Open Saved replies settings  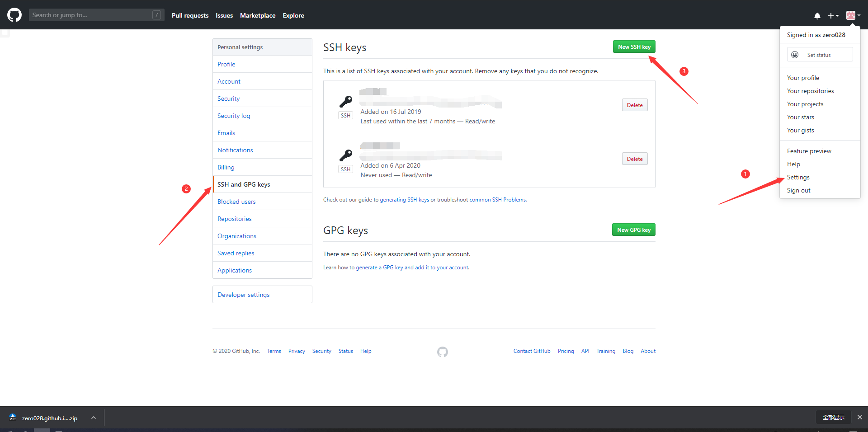pos(262,253)
